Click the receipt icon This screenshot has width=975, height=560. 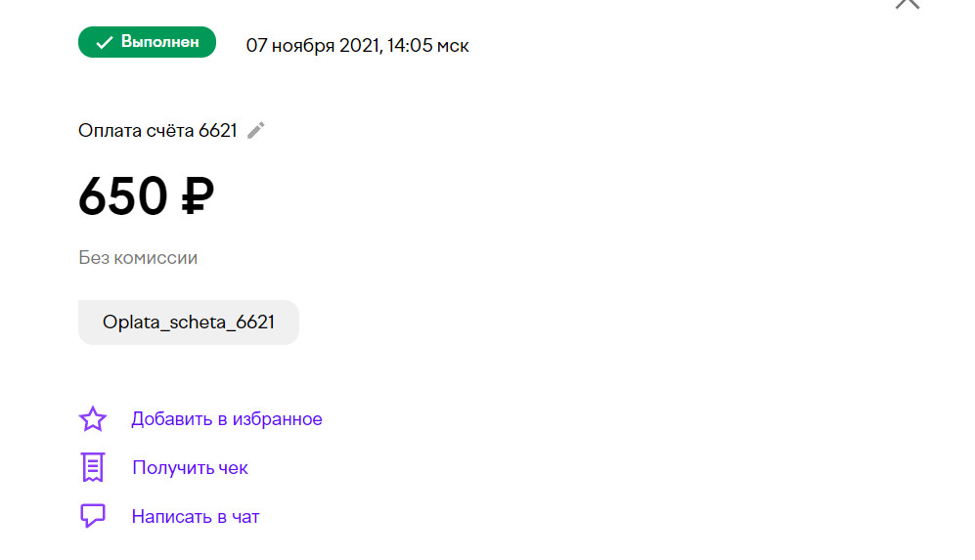coord(93,467)
